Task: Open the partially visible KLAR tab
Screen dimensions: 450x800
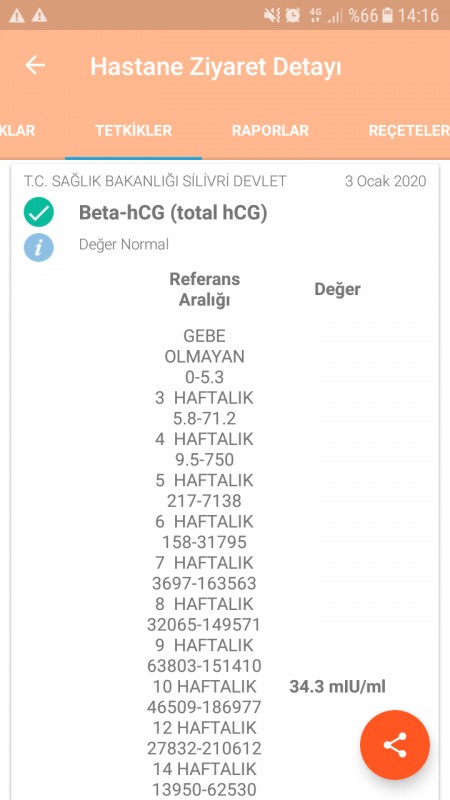Action: [18, 131]
